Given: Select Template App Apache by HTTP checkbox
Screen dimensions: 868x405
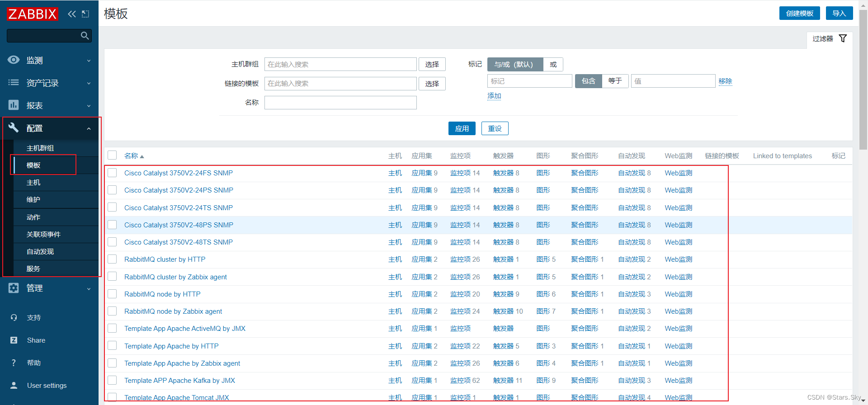Looking at the screenshot, I should [x=112, y=346].
